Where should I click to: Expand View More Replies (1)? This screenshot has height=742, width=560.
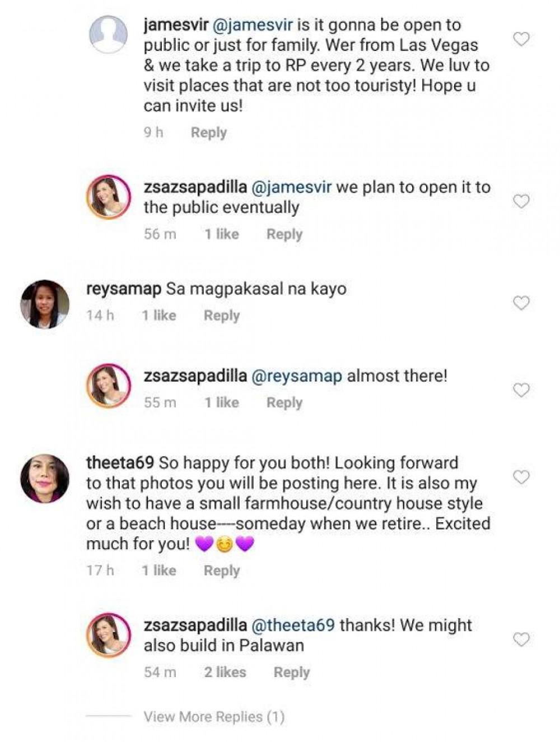(x=214, y=717)
